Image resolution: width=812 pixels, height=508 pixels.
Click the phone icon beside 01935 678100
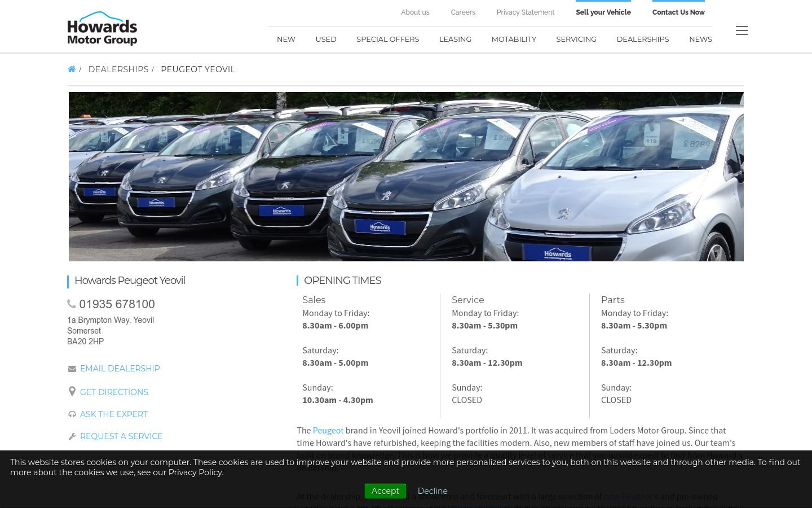(72, 304)
